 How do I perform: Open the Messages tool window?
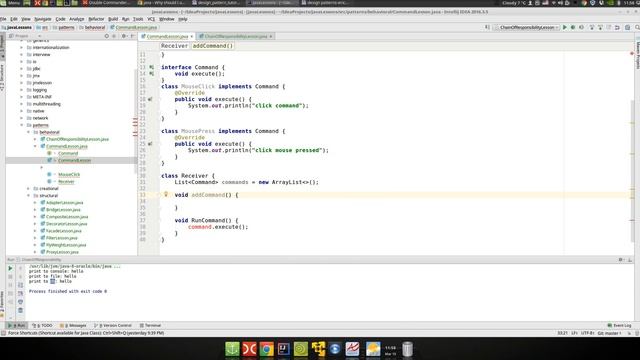pyautogui.click(x=73, y=325)
